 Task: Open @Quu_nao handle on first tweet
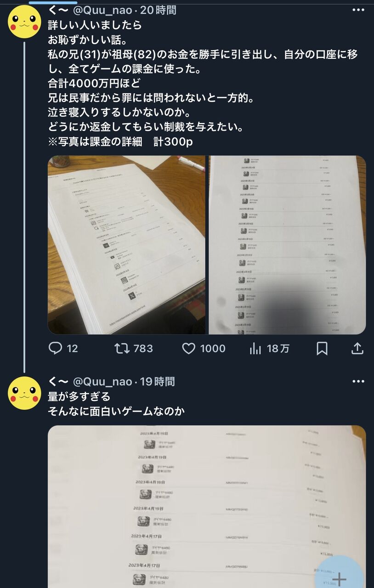tap(102, 10)
